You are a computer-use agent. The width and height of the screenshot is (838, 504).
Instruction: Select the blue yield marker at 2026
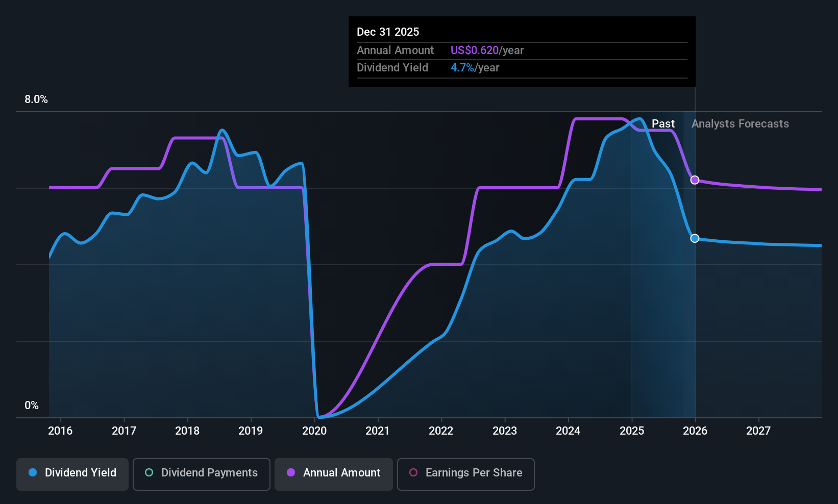(x=695, y=238)
